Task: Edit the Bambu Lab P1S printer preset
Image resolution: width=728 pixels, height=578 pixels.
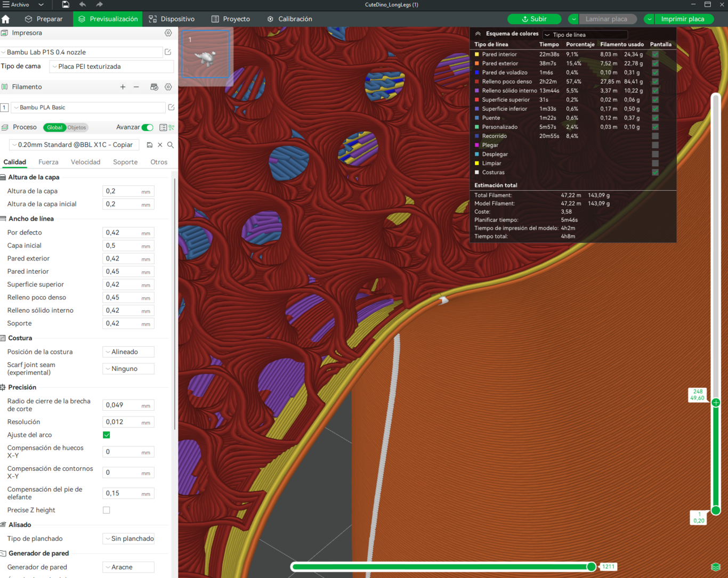Action: coord(168,52)
